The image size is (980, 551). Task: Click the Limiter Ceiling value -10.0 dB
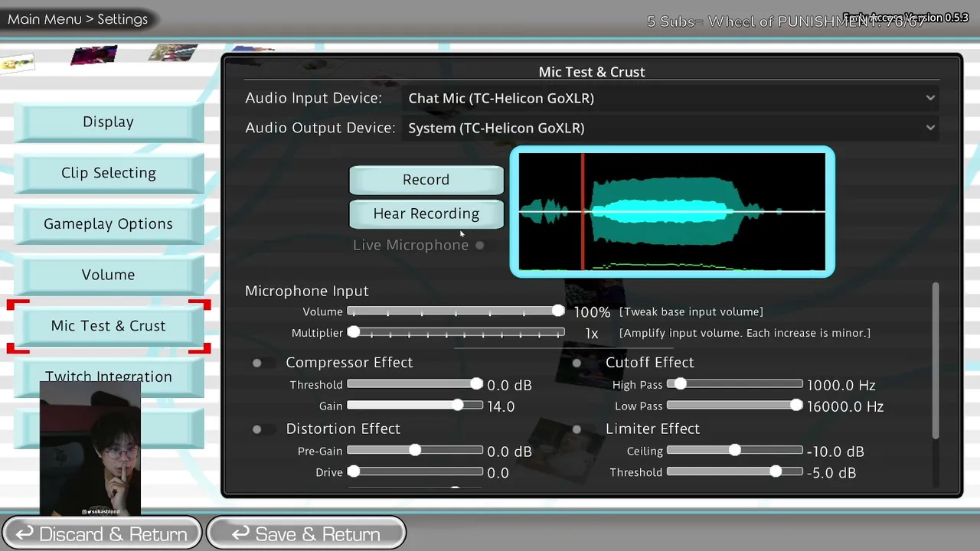tap(835, 452)
